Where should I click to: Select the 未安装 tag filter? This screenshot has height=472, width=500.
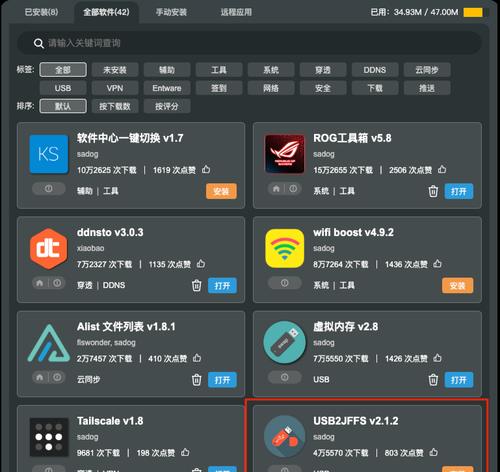click(x=115, y=70)
